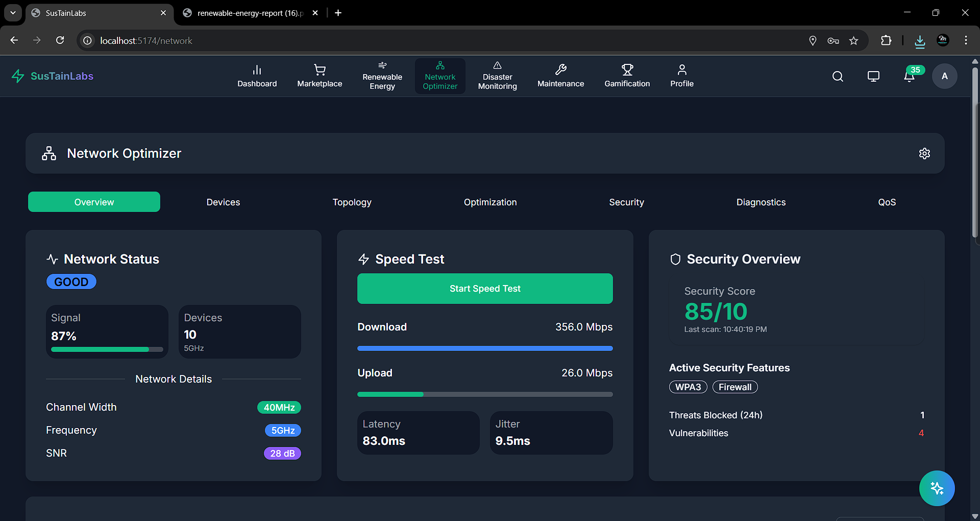
Task: Open browser profile avatar
Action: pos(943,40)
